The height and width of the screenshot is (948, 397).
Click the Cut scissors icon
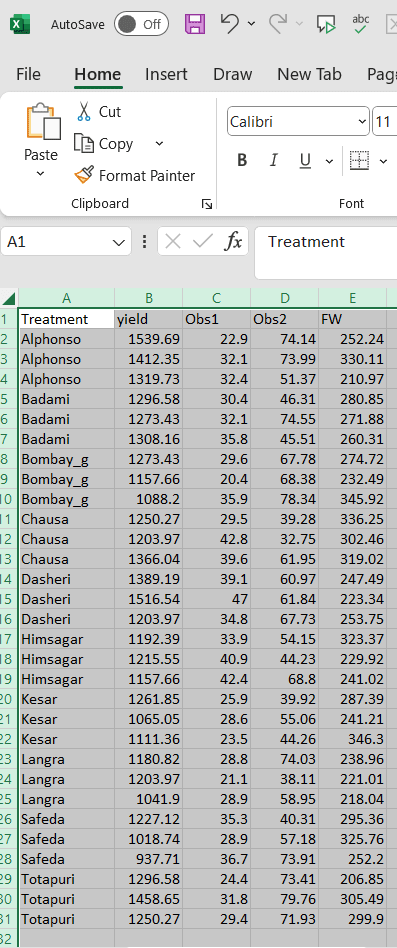(83, 112)
